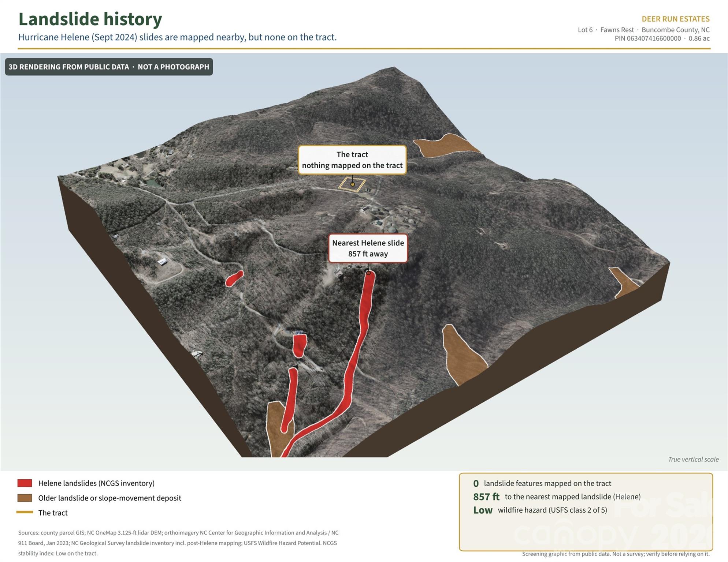Click the 'True vertical scale' note
The width and height of the screenshot is (728, 562).
[x=693, y=459]
